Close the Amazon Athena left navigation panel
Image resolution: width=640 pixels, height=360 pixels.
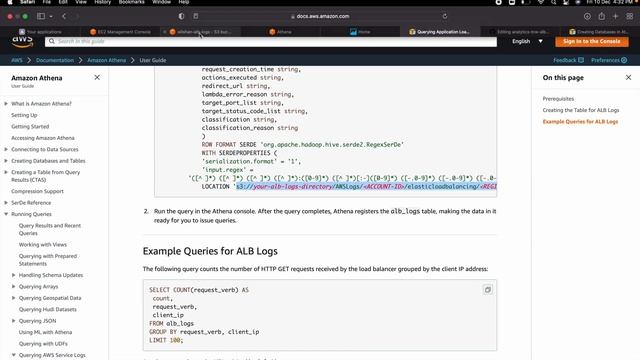click(97, 78)
